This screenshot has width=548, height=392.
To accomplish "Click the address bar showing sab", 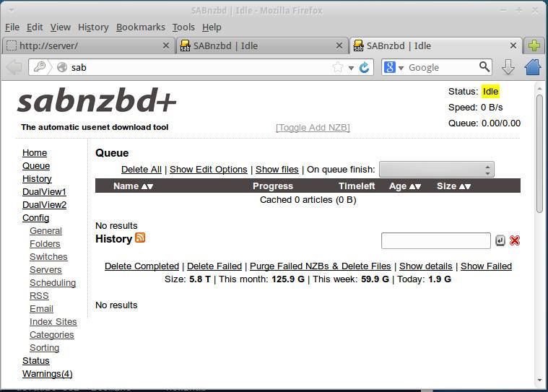I will click(199, 67).
